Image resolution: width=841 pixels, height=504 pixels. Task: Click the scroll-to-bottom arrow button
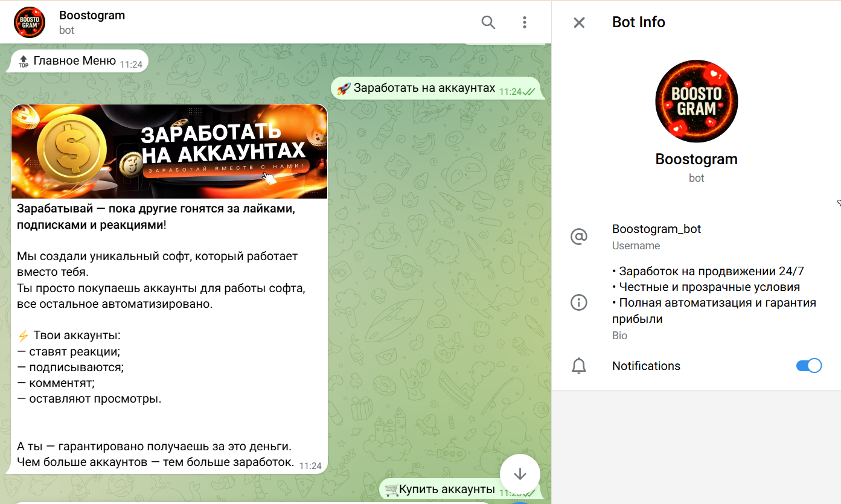[x=520, y=475]
